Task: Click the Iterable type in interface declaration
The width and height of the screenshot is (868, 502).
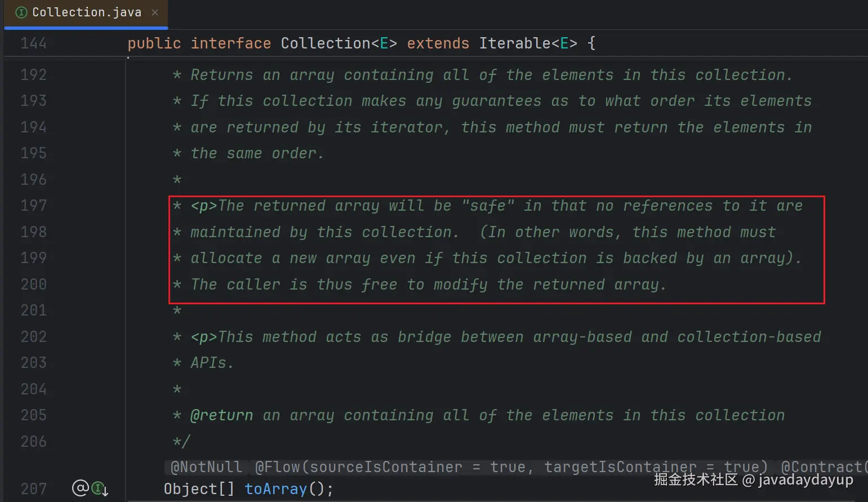Action: pyautogui.click(x=514, y=43)
